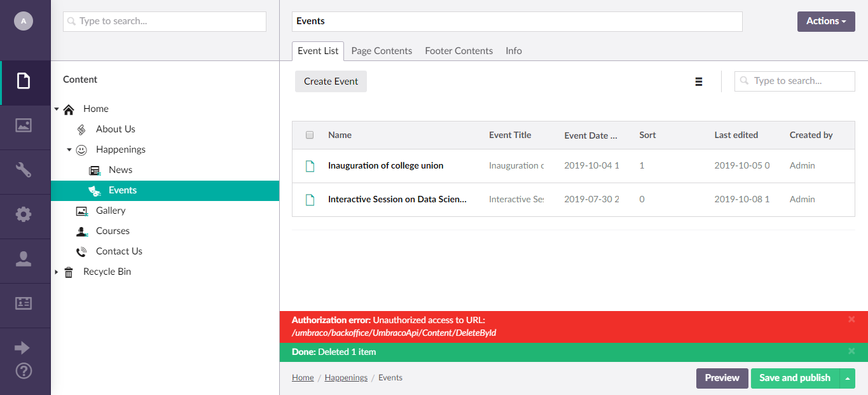
Task: Collapse the Happenings tree node
Action: (x=69, y=150)
